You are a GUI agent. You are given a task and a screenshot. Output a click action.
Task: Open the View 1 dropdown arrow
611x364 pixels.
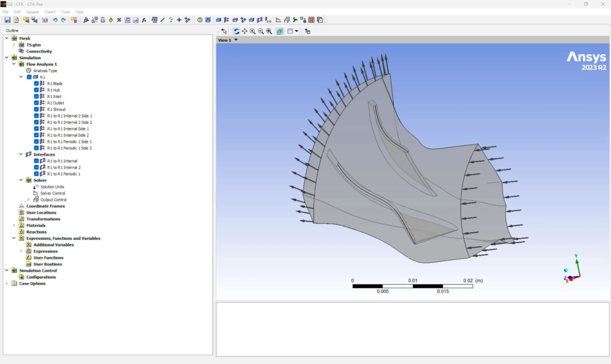tap(236, 40)
